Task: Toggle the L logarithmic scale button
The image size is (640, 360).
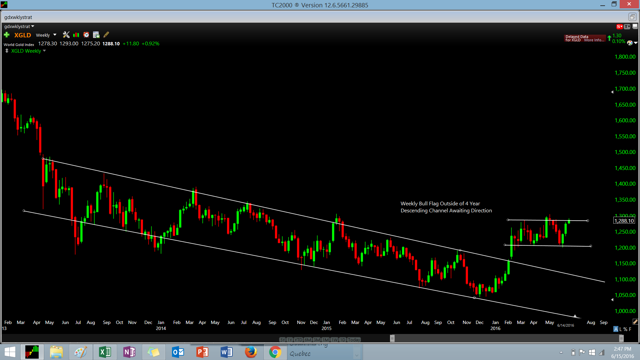Action: [x=621, y=329]
